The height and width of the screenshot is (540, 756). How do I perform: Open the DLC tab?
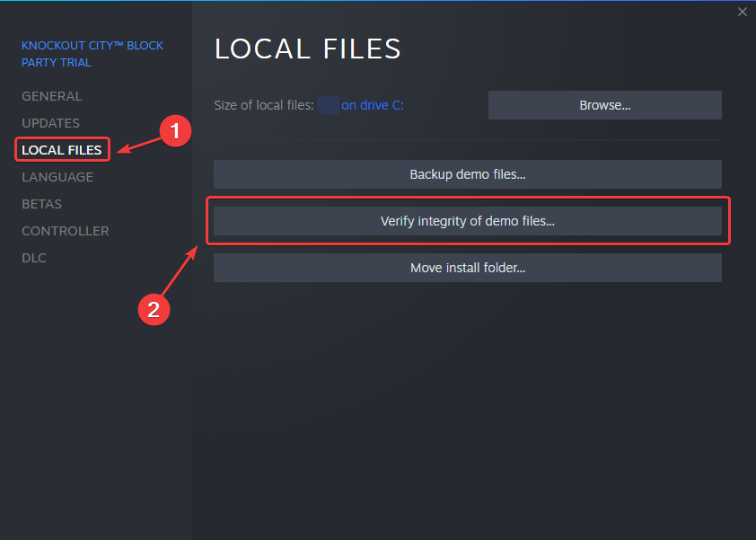click(x=34, y=258)
